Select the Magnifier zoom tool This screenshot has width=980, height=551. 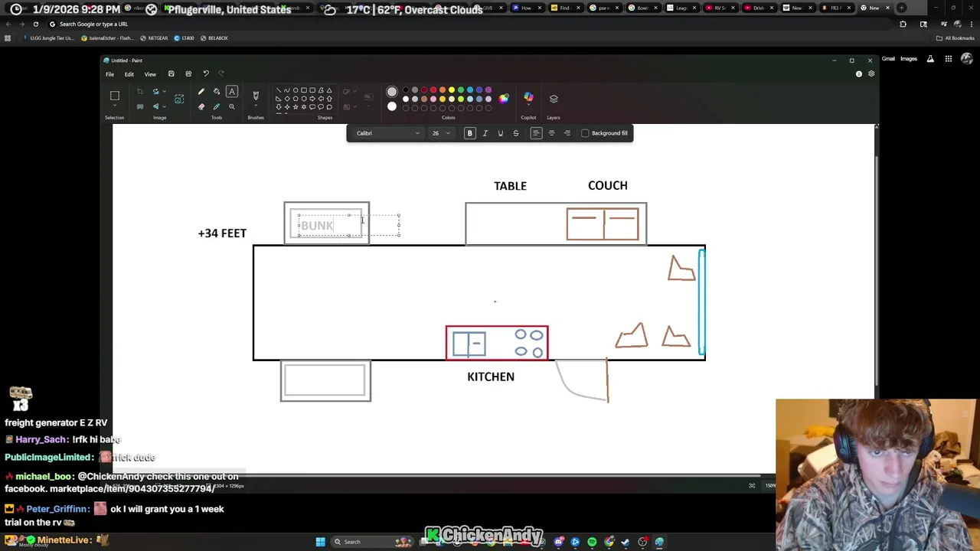click(232, 106)
